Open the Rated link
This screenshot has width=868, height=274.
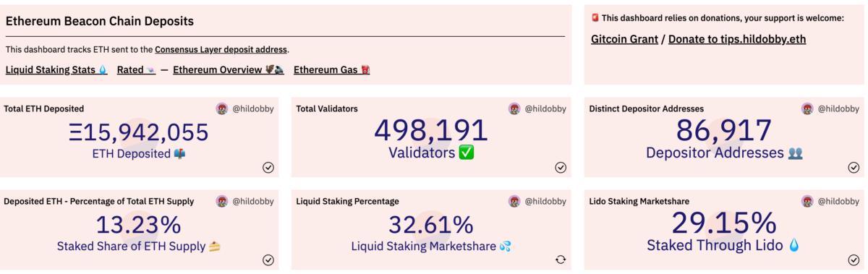pos(136,70)
